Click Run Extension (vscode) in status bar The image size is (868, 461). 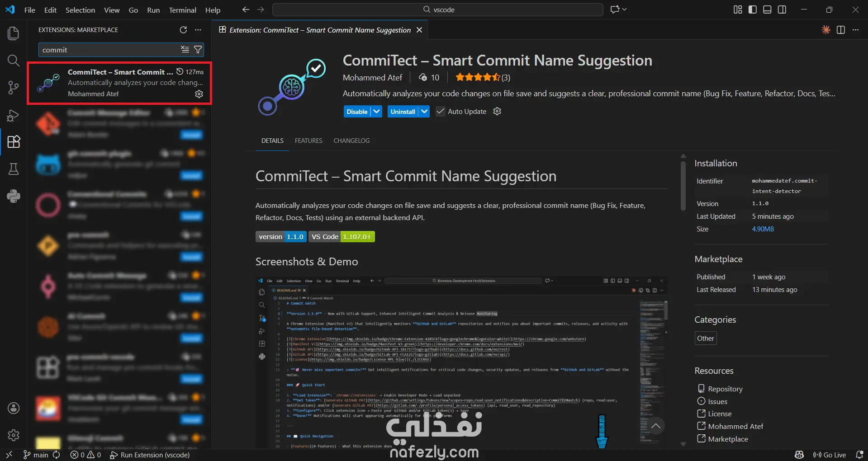pos(150,455)
